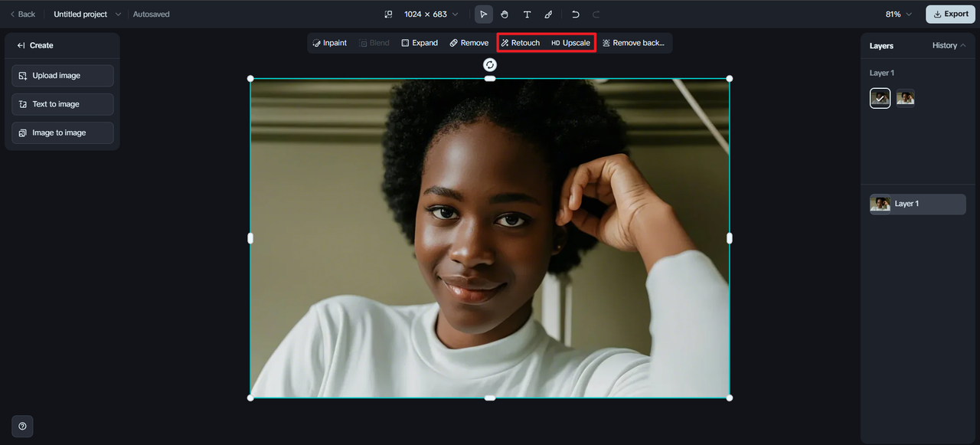Screen dimensions: 980x445
Task: Click the redo arrow icon
Action: pyautogui.click(x=596, y=15)
